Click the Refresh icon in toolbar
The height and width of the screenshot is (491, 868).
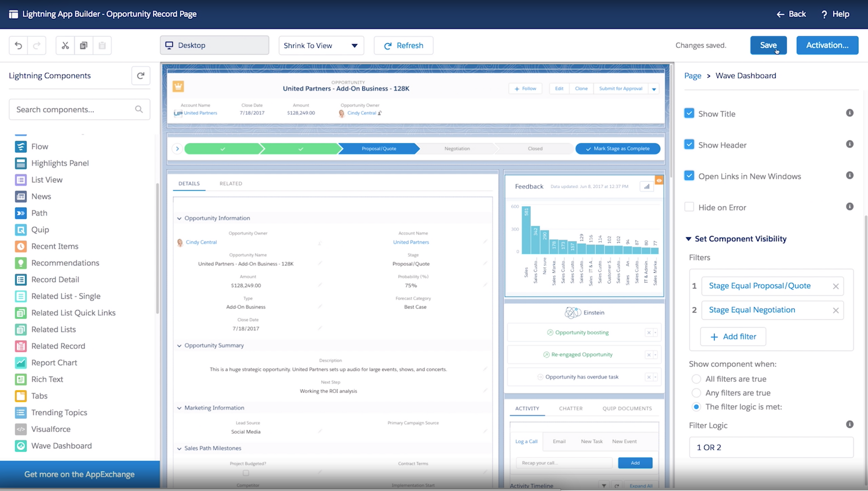(x=388, y=45)
